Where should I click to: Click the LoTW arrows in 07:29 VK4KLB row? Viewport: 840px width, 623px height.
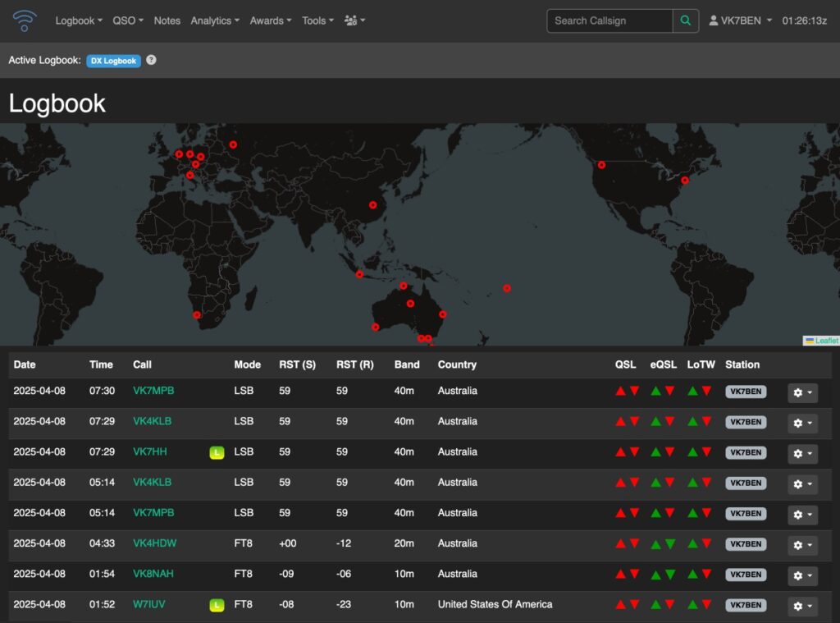700,421
